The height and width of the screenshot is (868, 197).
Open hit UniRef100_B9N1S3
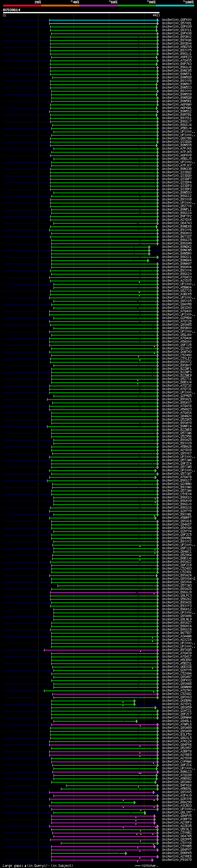point(177,772)
